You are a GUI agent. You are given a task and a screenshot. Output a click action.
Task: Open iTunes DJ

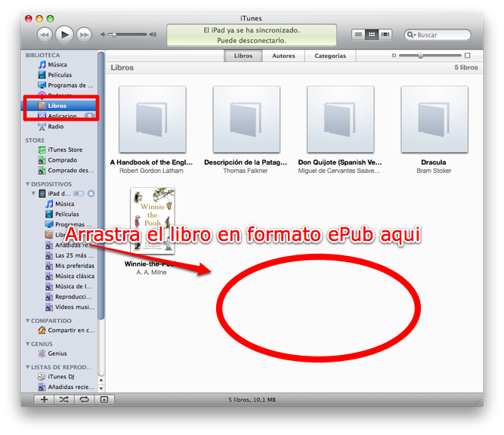(56, 377)
